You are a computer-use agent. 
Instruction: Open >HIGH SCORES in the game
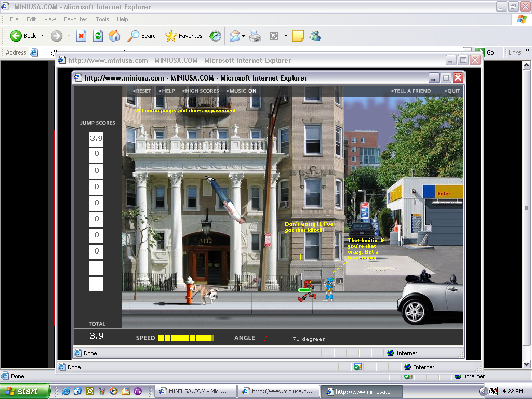coord(200,91)
